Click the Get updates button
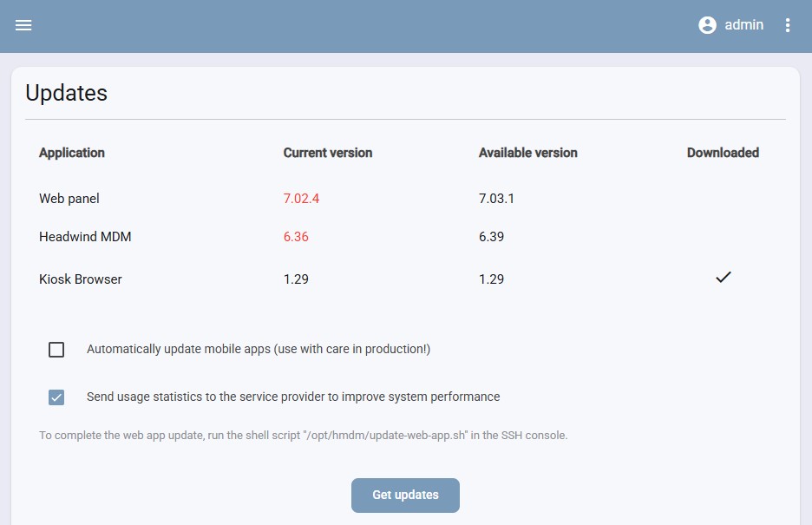Viewport: 812px width, 525px height. tap(405, 495)
